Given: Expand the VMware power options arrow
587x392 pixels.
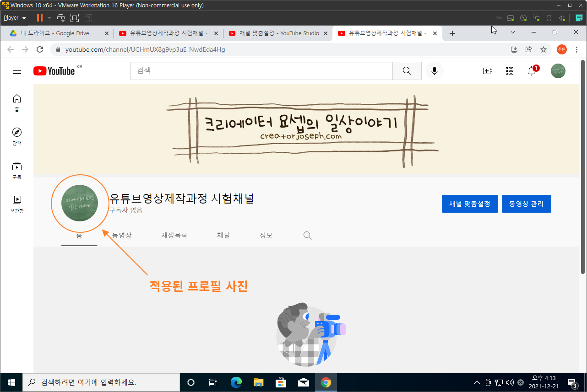Looking at the screenshot, I should 49,18.
